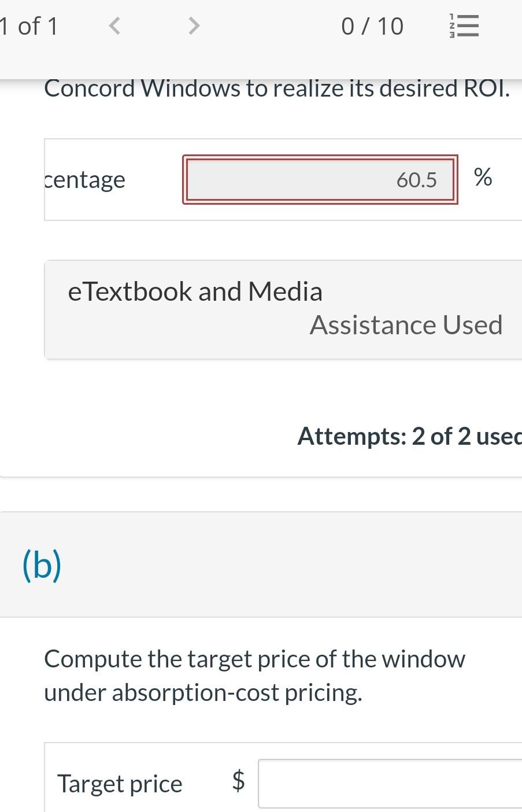Click the score indicator showing 0 / 10
Viewport: 522px width, 812px height.
373,25
